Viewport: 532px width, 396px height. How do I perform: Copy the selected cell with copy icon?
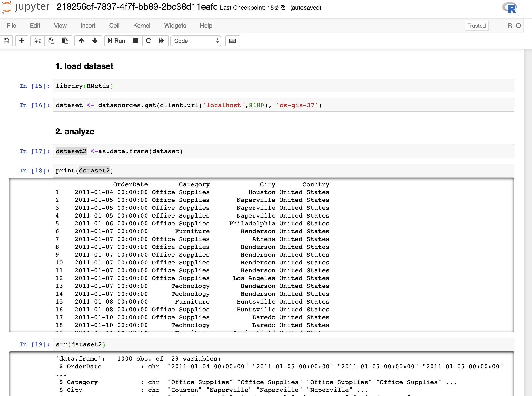pos(51,41)
